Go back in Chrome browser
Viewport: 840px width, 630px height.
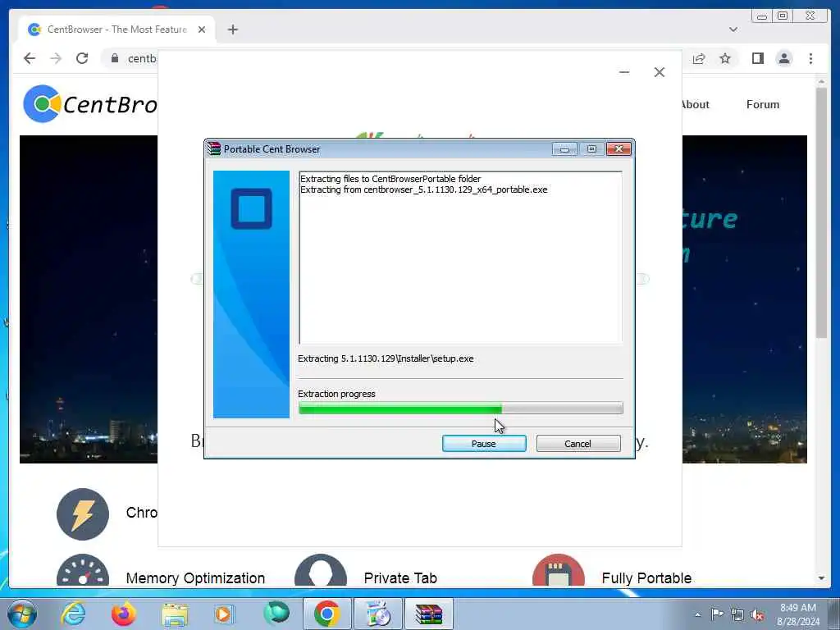[30, 58]
